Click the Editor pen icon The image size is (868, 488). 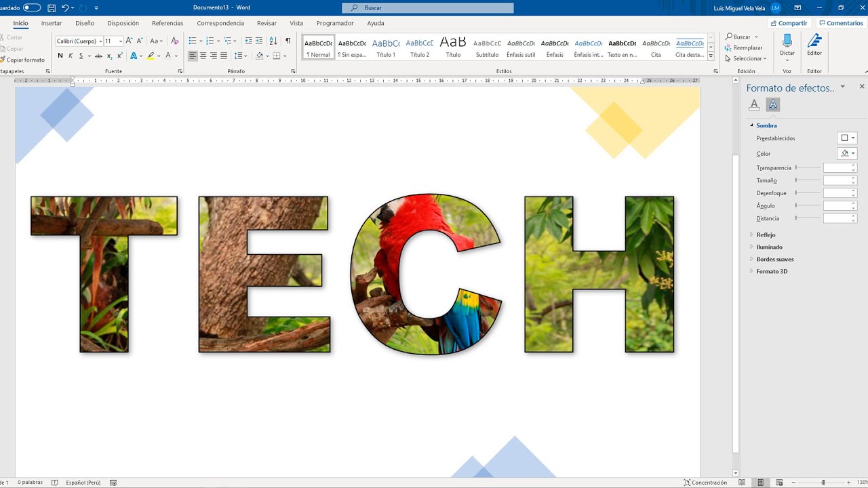coord(814,40)
